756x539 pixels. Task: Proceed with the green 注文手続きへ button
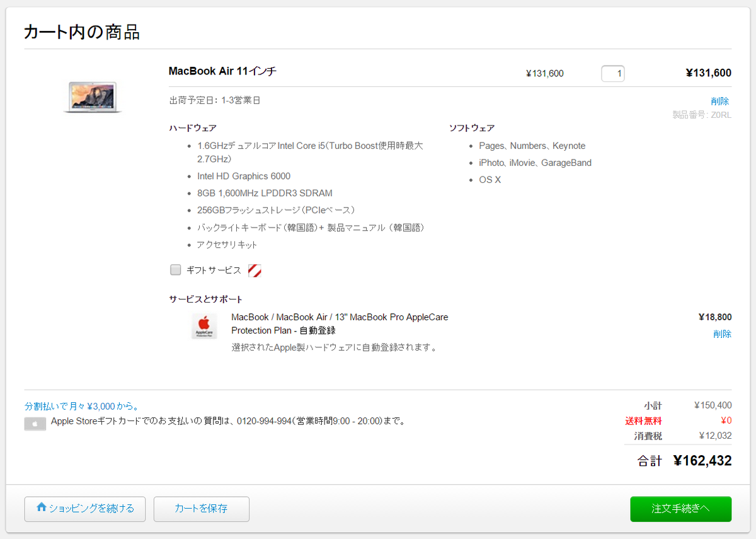tap(680, 509)
